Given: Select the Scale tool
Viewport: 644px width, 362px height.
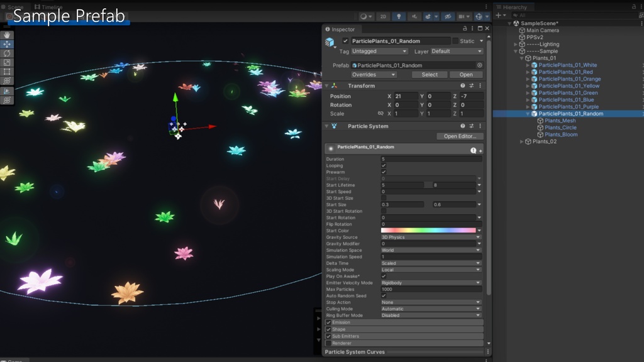Looking at the screenshot, I should pos(7,62).
